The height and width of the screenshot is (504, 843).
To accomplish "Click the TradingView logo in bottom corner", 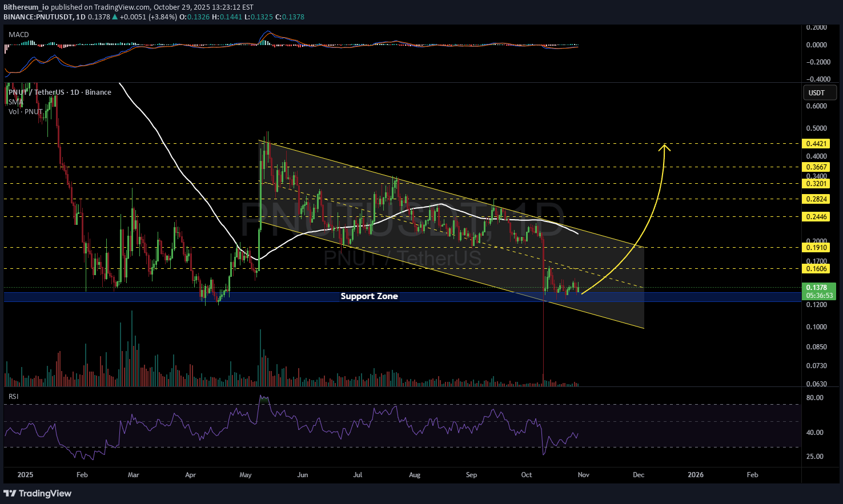I will point(38,493).
